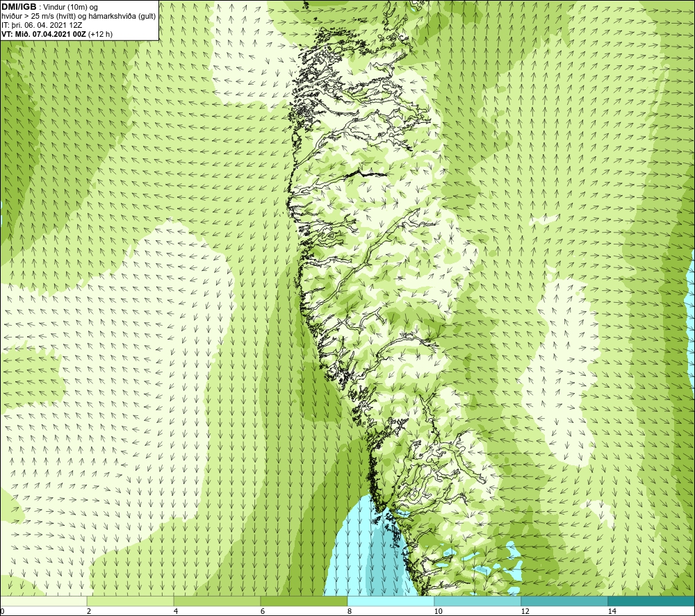Click the 'hviður > 25 m/s (hvítt)' legend line

coord(79,17)
